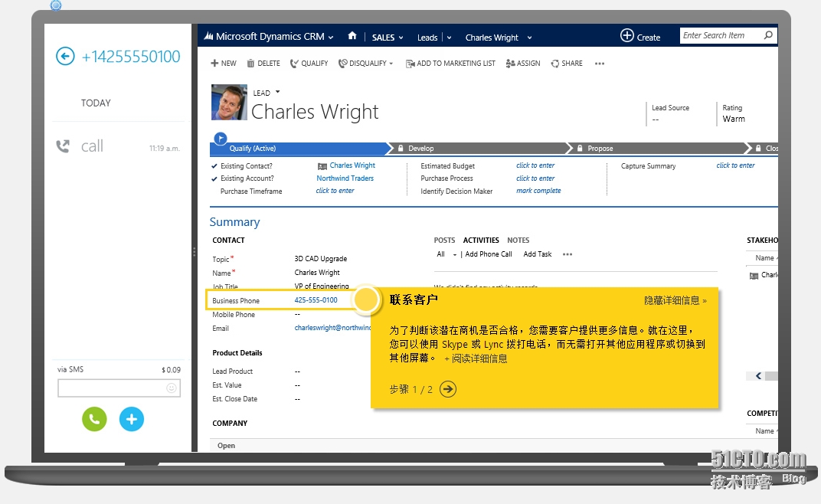Click Add Task

pos(538,254)
